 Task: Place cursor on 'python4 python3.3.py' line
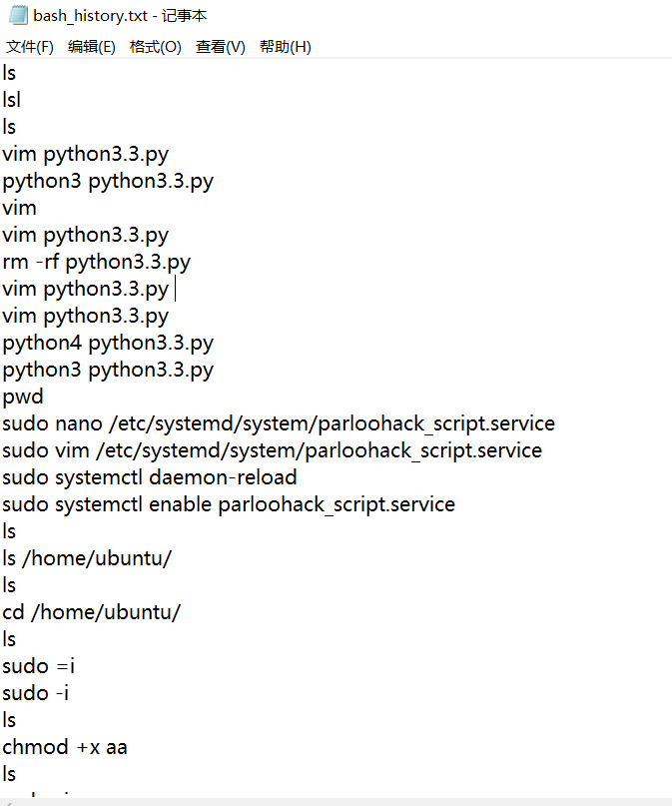(108, 343)
